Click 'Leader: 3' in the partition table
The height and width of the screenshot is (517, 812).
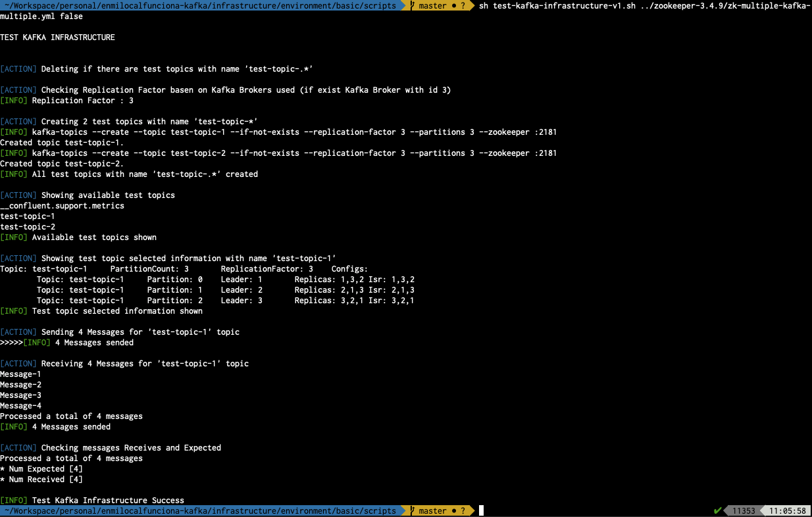coord(241,301)
